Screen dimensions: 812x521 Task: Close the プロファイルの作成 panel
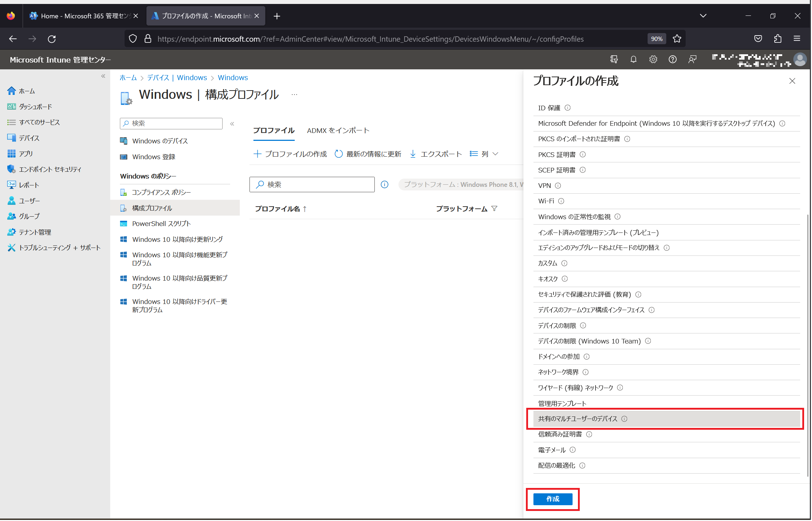click(793, 81)
